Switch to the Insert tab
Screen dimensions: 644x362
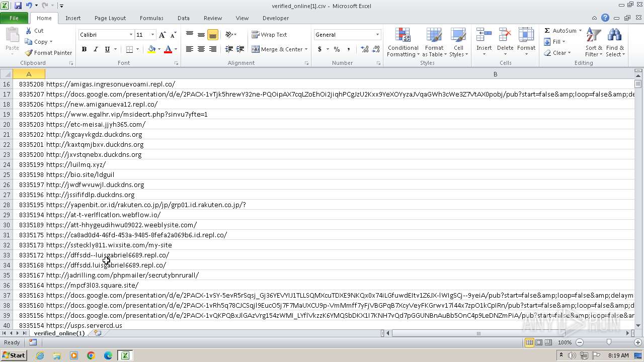click(x=73, y=18)
